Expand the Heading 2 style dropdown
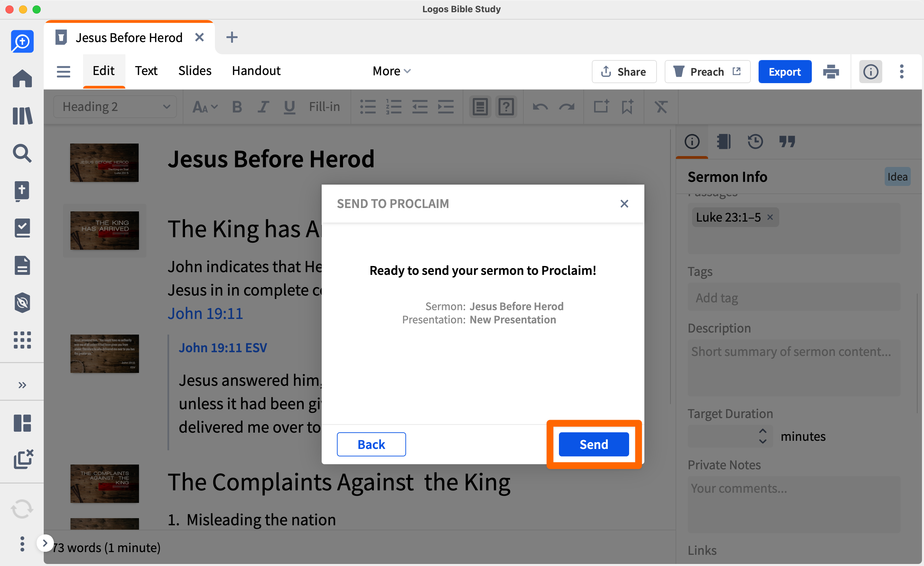This screenshot has width=924, height=566. click(115, 107)
